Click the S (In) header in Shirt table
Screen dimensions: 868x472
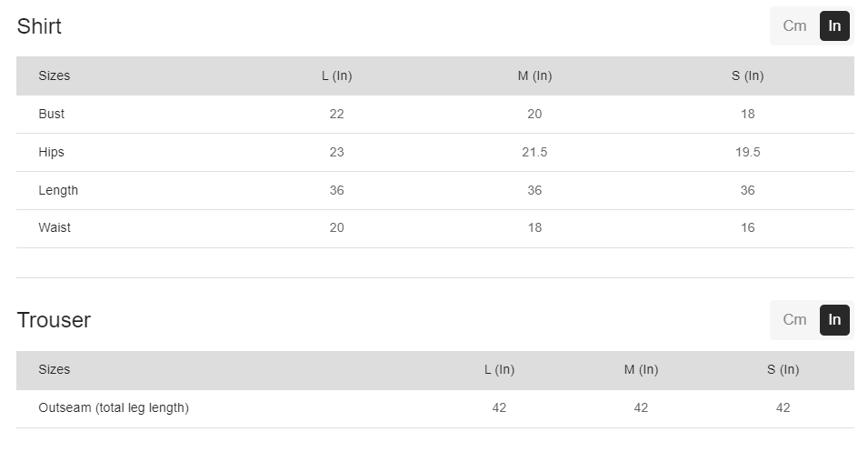(x=747, y=76)
